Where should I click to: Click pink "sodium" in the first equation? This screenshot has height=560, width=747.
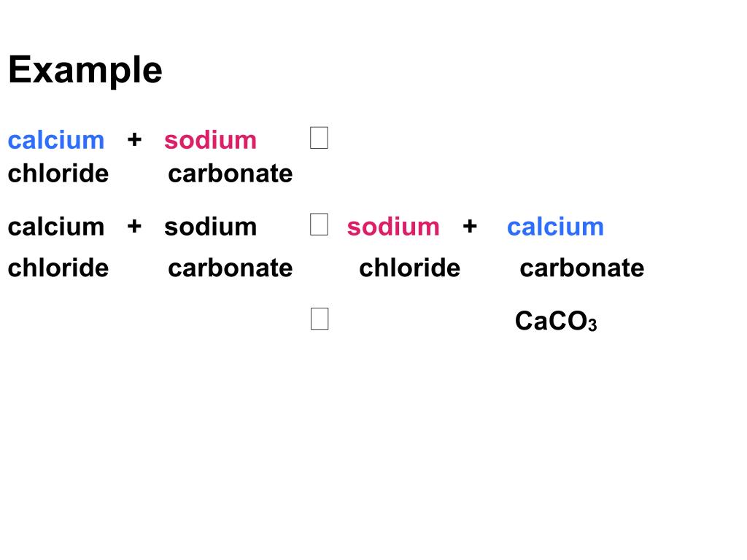[x=210, y=140]
